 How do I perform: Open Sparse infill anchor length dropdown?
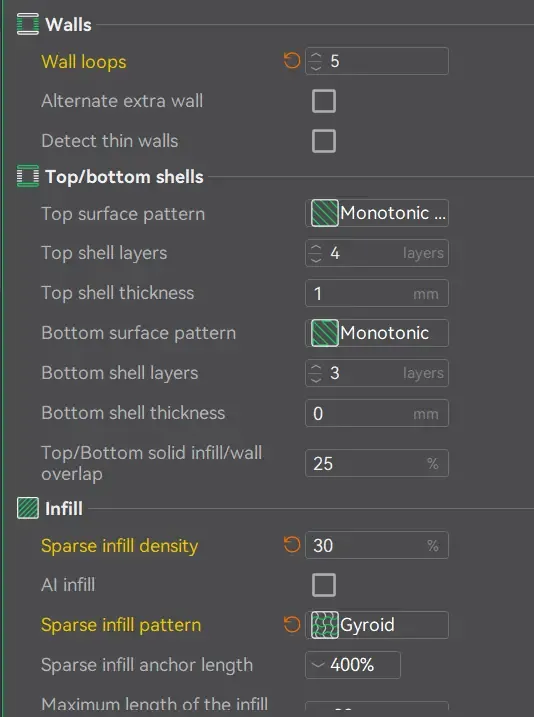tap(353, 665)
